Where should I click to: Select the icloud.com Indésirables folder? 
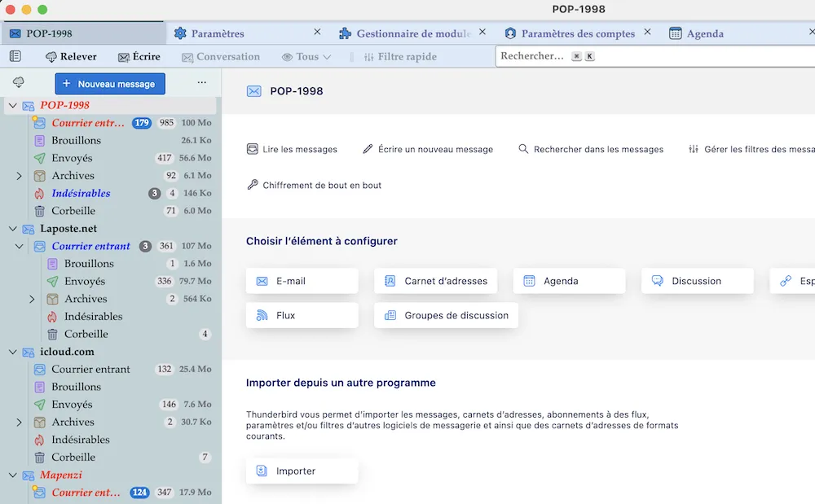(x=110, y=440)
